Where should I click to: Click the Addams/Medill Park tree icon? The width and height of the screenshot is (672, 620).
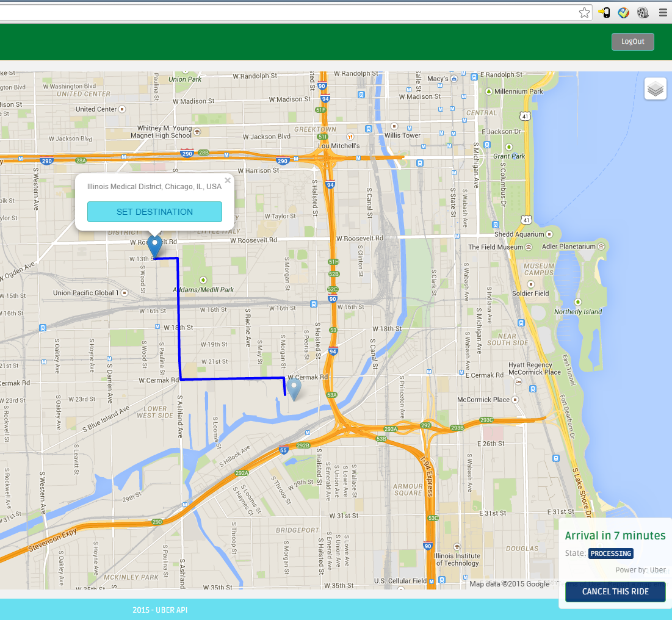click(203, 280)
